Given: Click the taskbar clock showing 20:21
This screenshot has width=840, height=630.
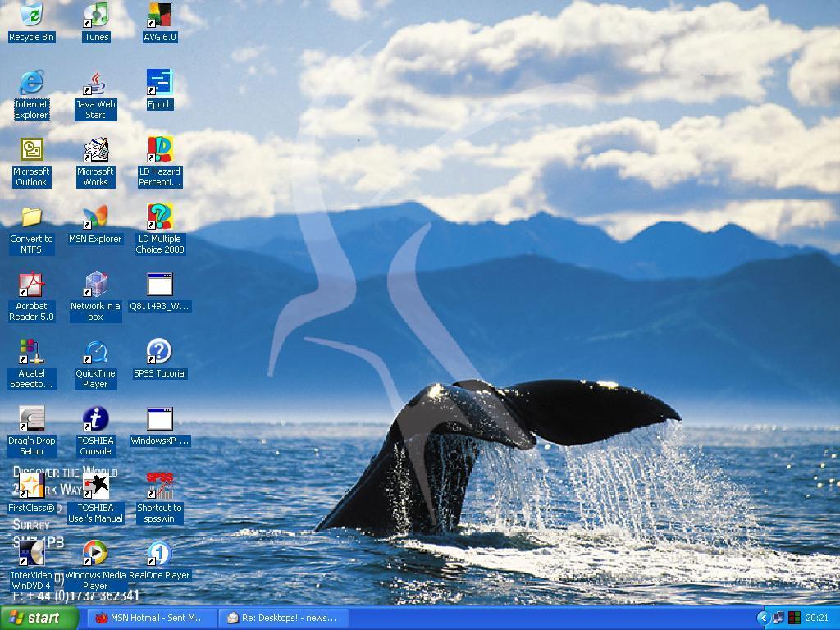Looking at the screenshot, I should coord(817,618).
